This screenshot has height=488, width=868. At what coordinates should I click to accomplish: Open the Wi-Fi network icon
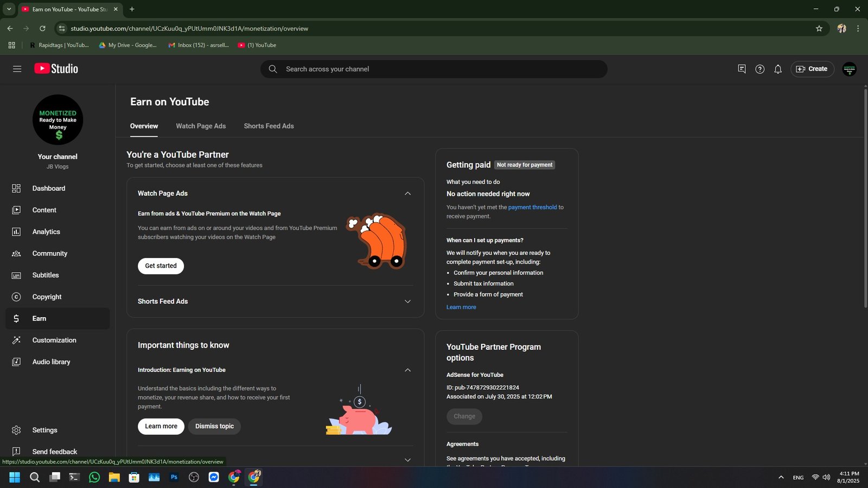[815, 477]
